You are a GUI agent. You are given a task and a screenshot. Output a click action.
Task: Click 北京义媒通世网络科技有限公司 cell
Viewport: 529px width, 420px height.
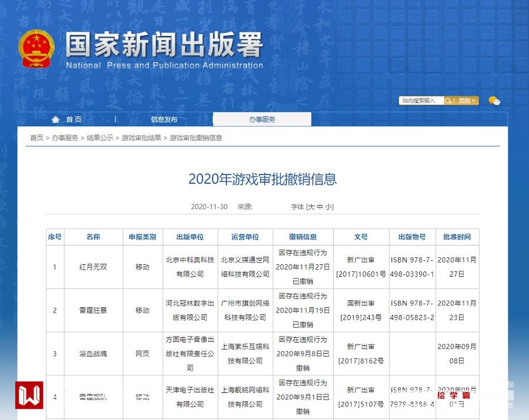(x=245, y=267)
